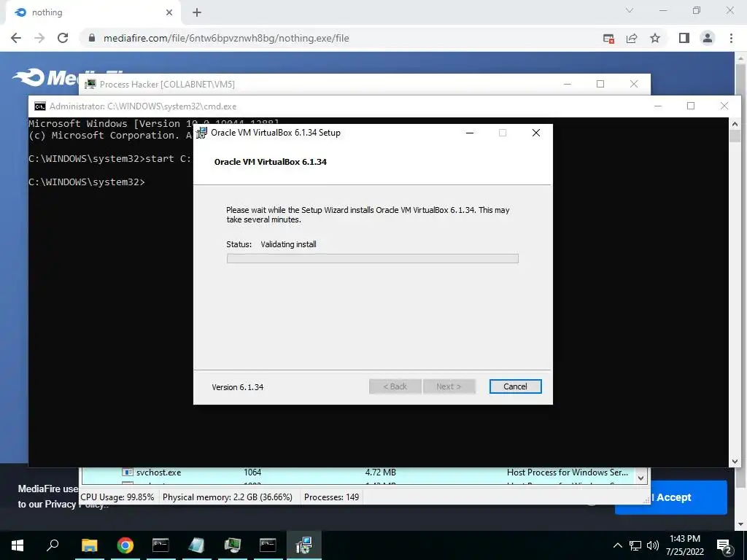
Task: Click 'Validating install' status text
Action: (288, 244)
